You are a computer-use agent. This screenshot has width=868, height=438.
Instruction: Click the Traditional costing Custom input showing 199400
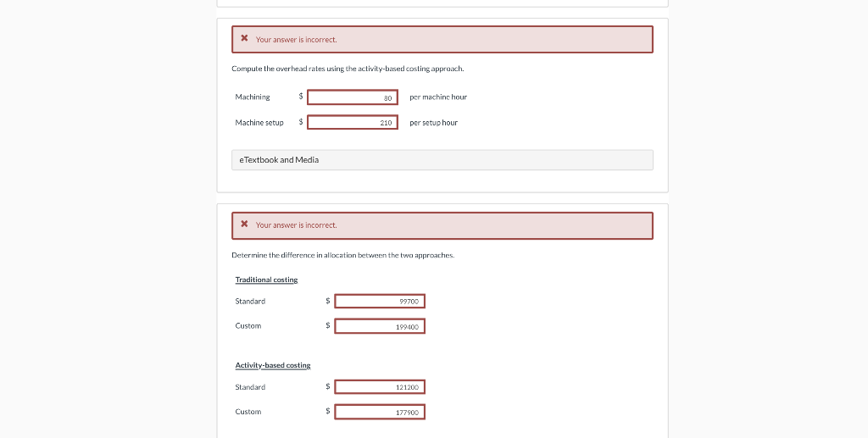(x=380, y=326)
